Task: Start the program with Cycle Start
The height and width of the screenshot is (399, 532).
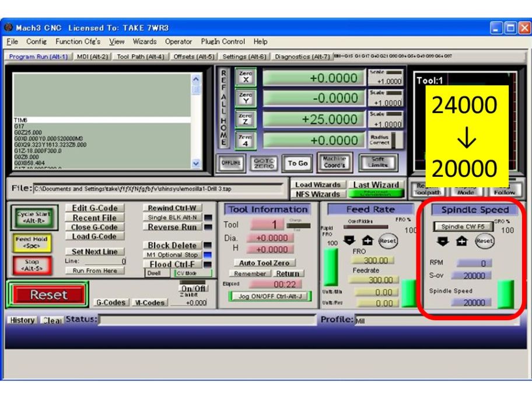Action: coord(34,217)
